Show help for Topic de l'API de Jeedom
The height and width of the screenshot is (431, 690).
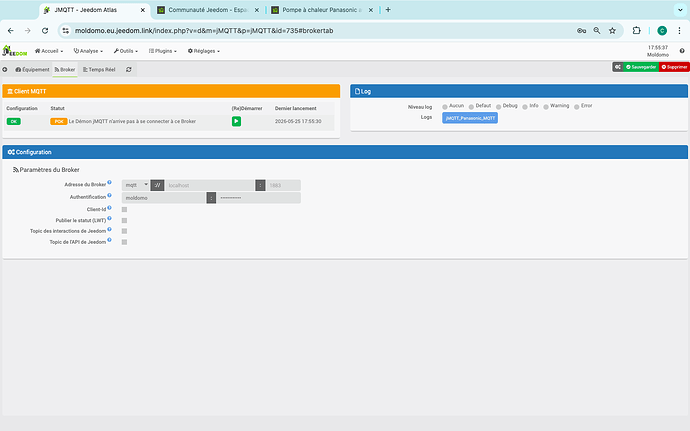pos(110,240)
